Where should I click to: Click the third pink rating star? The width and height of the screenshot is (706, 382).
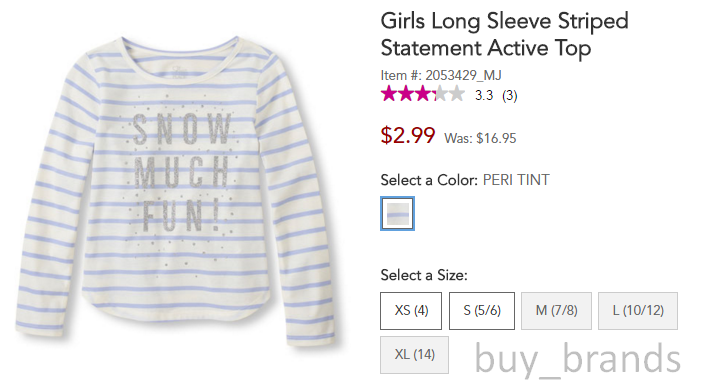[x=423, y=94]
